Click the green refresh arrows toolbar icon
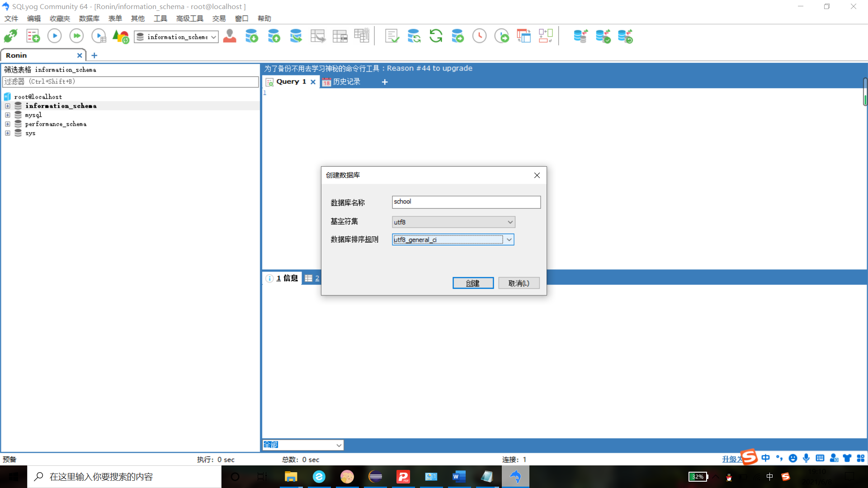The height and width of the screenshot is (488, 868). click(x=436, y=36)
